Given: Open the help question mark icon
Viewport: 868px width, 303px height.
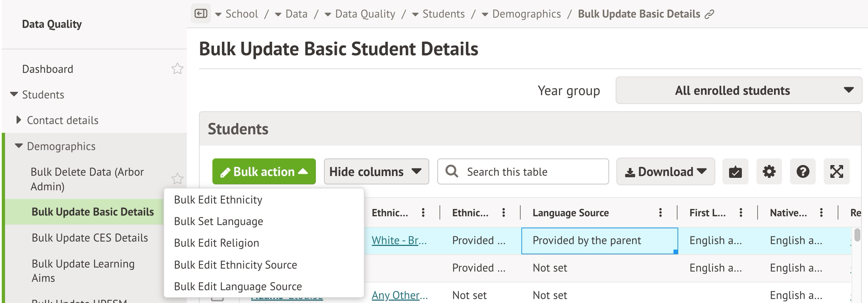Looking at the screenshot, I should pyautogui.click(x=803, y=172).
